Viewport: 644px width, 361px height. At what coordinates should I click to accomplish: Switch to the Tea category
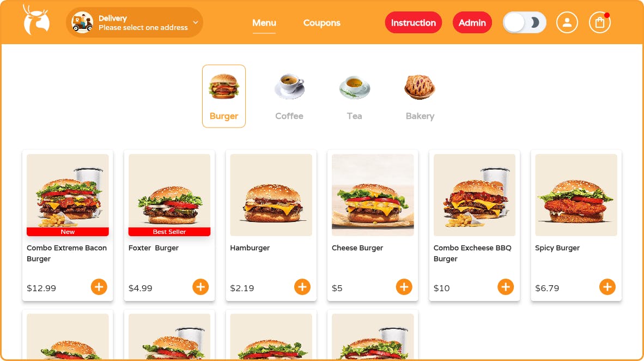[x=355, y=96]
